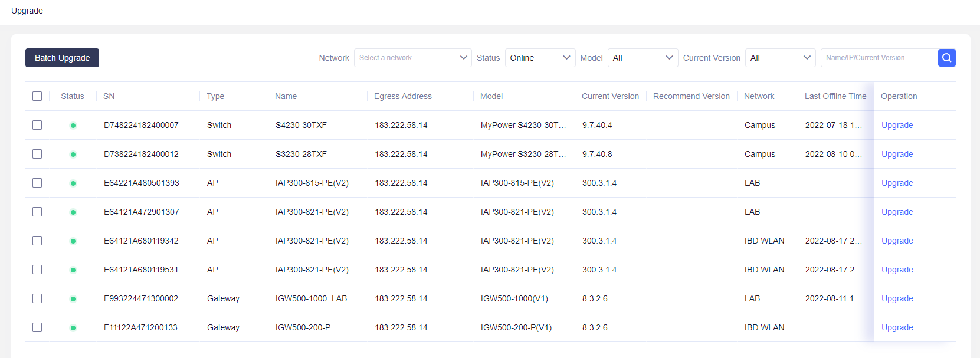Image resolution: width=980 pixels, height=358 pixels.
Task: Upgrade the IGW500-200-P gateway
Action: [x=897, y=327]
